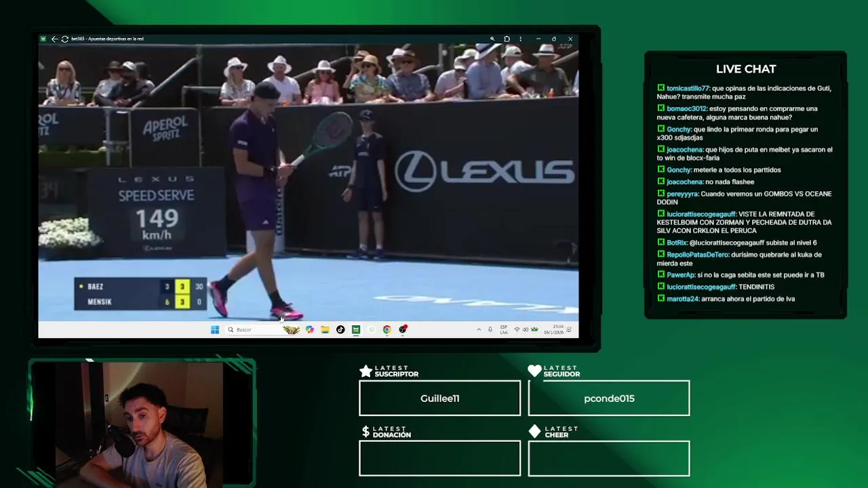
Task: Click the bet365 window title text
Action: (x=107, y=39)
